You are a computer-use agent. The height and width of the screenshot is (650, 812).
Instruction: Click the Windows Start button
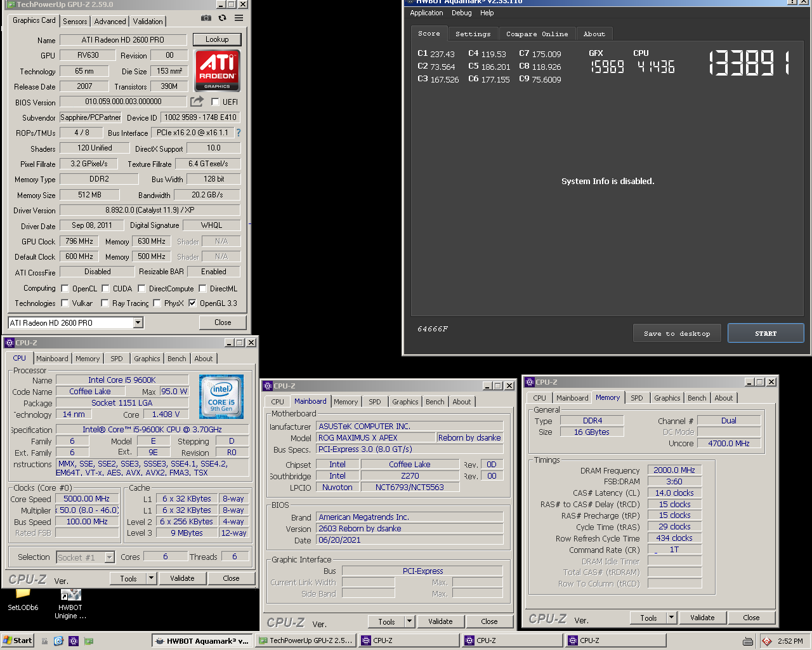pyautogui.click(x=18, y=641)
